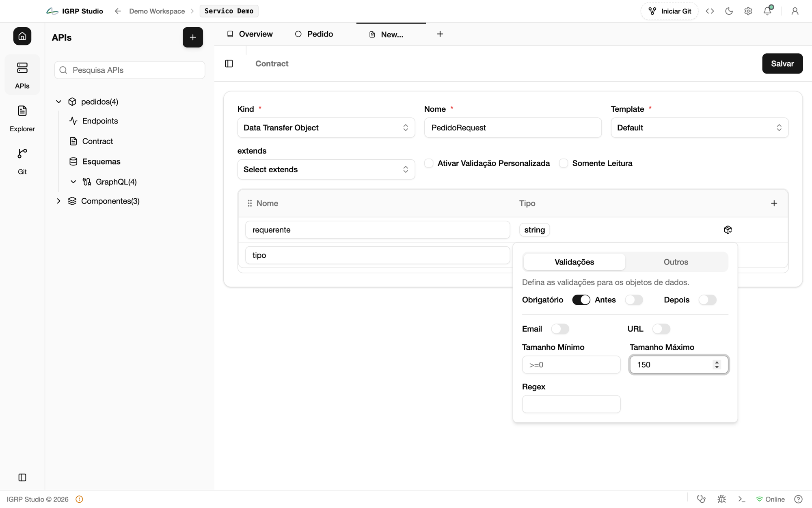The width and height of the screenshot is (812, 508).
Task: Open the user profile icon
Action: [x=795, y=11]
